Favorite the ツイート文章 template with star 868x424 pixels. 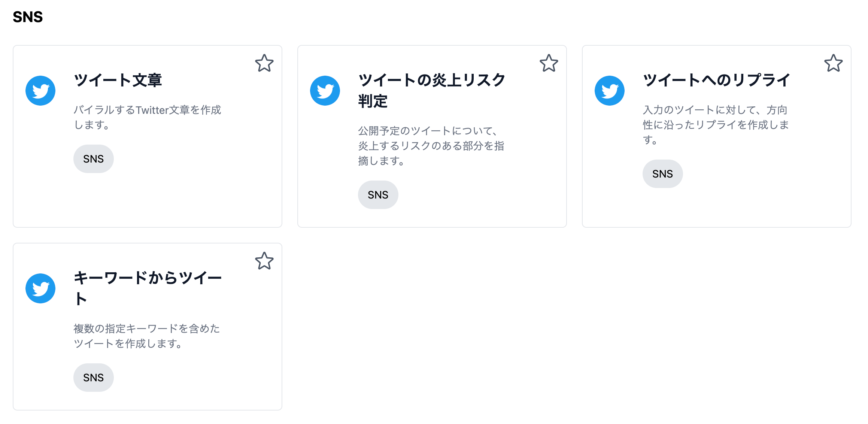(x=264, y=63)
